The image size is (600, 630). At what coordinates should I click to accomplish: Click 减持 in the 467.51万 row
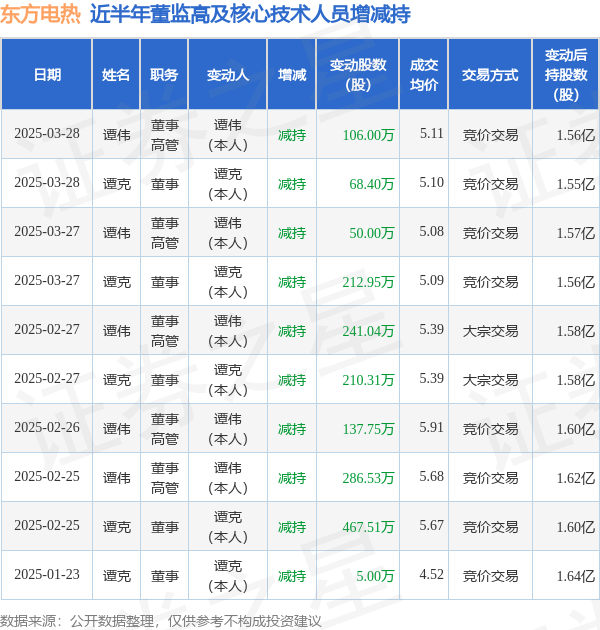point(292,527)
